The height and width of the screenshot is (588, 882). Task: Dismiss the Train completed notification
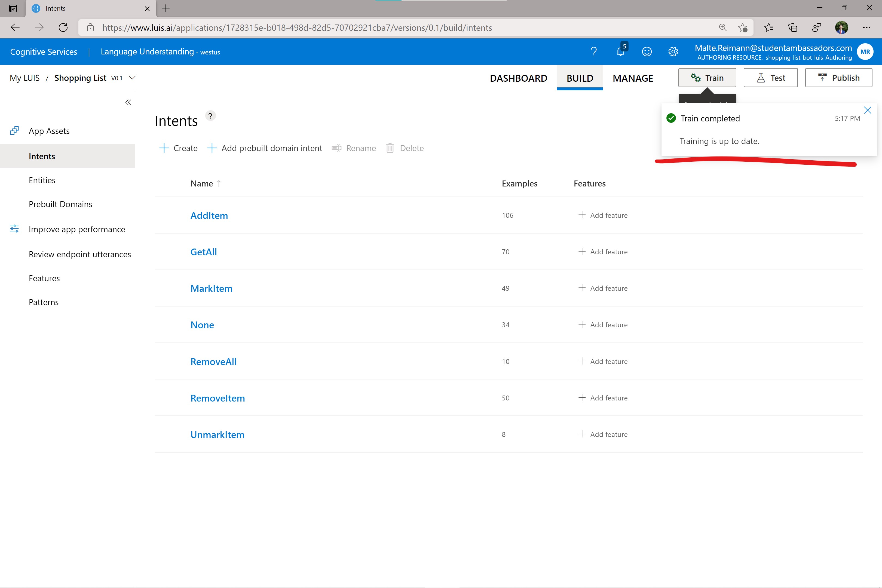click(x=867, y=110)
